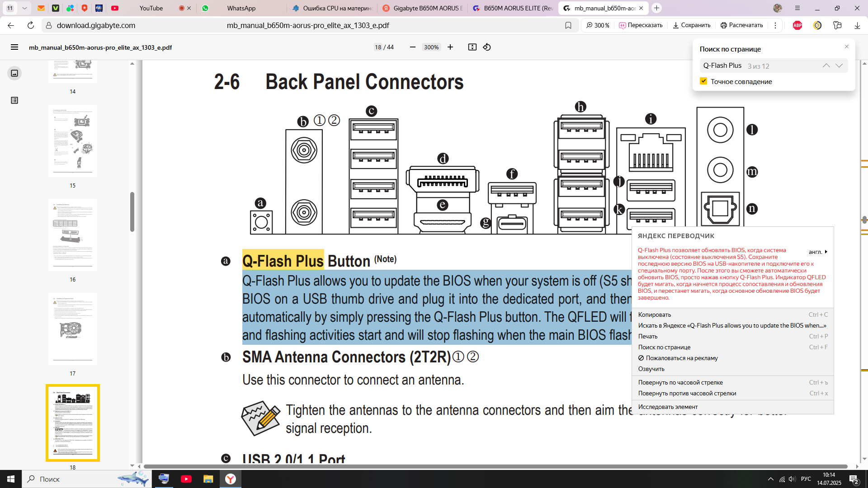Image resolution: width=868 pixels, height=488 pixels.
Task: Open the File Explorer taskbar icon
Action: coord(208,479)
